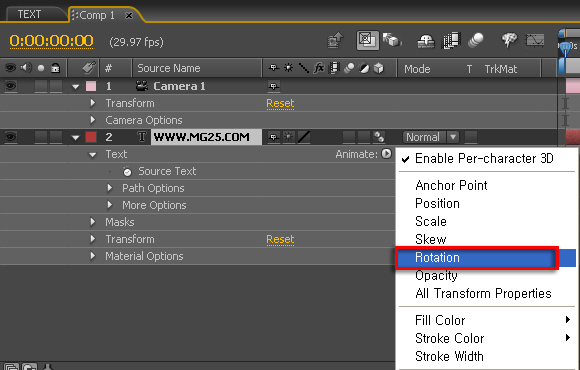Hide Camera 1 layer with eye toggle
This screenshot has height=370, width=580.
[x=10, y=86]
